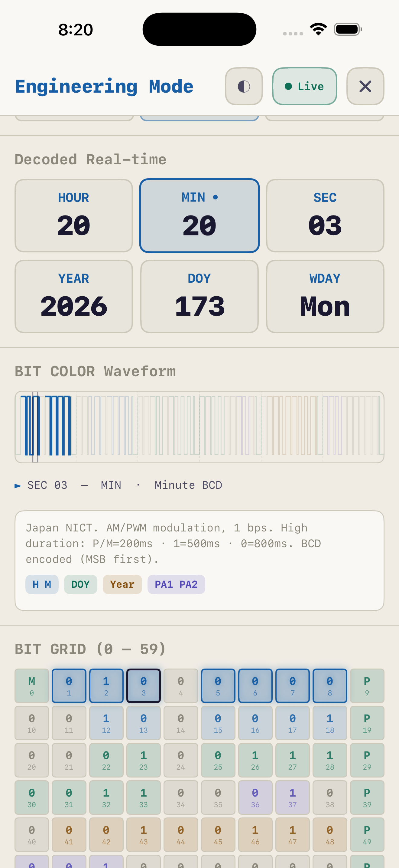This screenshot has height=868, width=399.
Task: Select the SEC 03 card
Action: [325, 216]
